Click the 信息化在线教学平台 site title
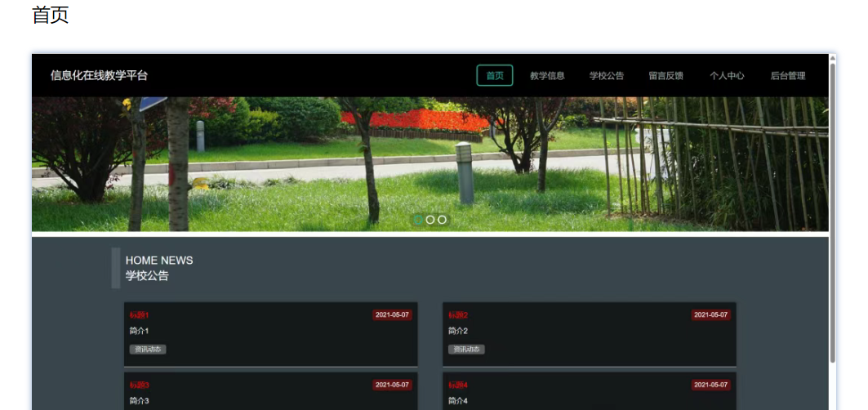This screenshot has width=868, height=410. [99, 76]
